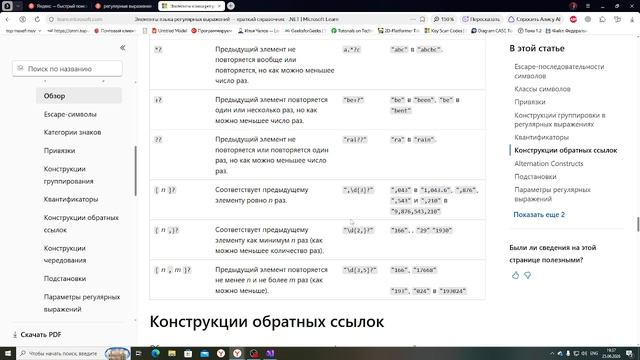Click the left sidebar scrollbar
Screen dimensions: 640x360
[x=136, y=171]
